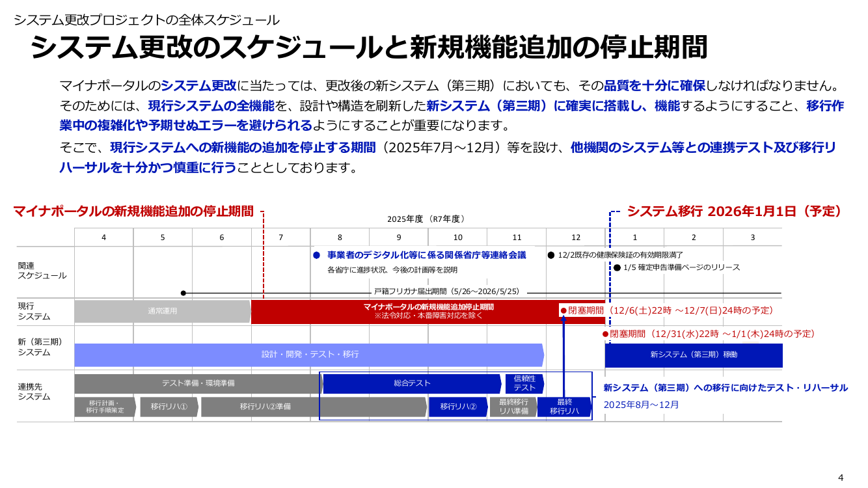Image resolution: width=868 pixels, height=488 pixels.
Task: Select the month 3 column header
Action: [753, 237]
